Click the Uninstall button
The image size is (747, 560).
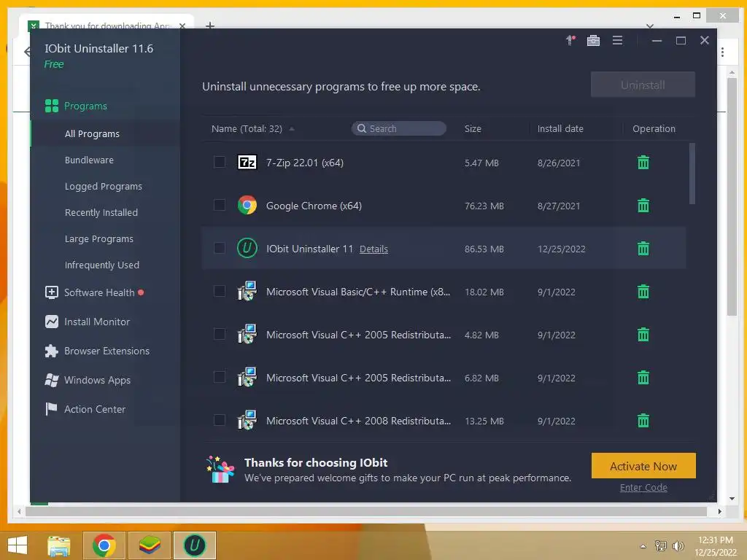coord(643,85)
